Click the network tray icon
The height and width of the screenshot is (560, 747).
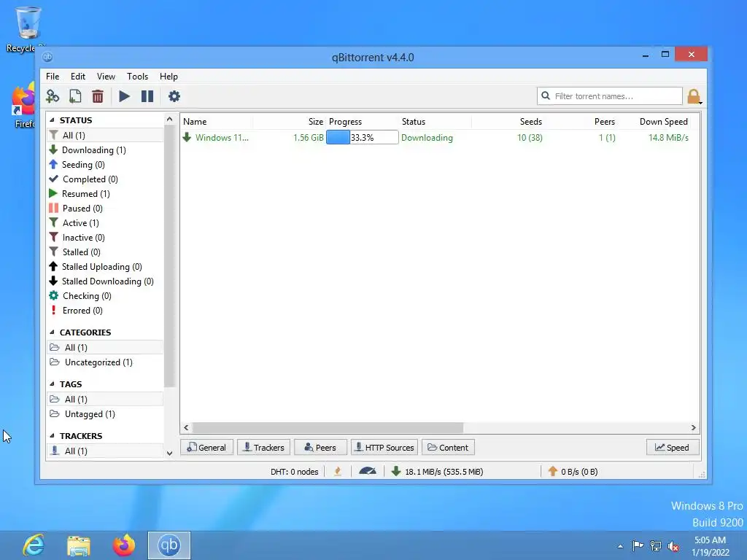click(656, 546)
